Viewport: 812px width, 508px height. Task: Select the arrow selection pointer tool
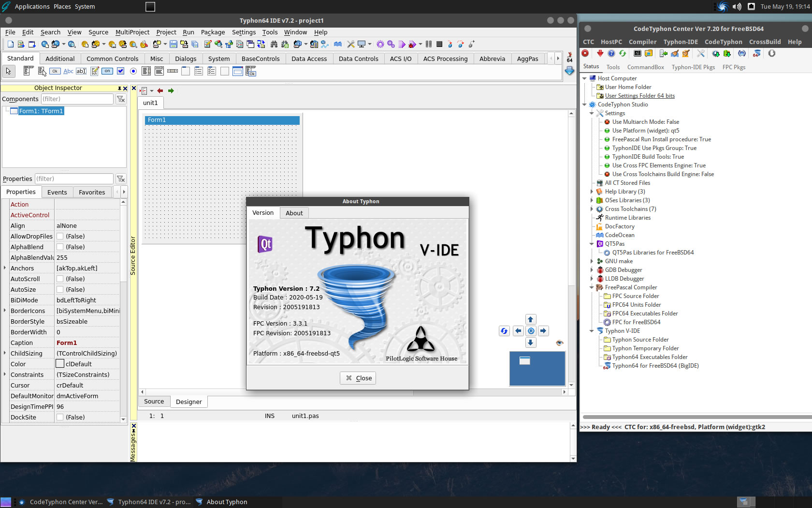tap(8, 71)
